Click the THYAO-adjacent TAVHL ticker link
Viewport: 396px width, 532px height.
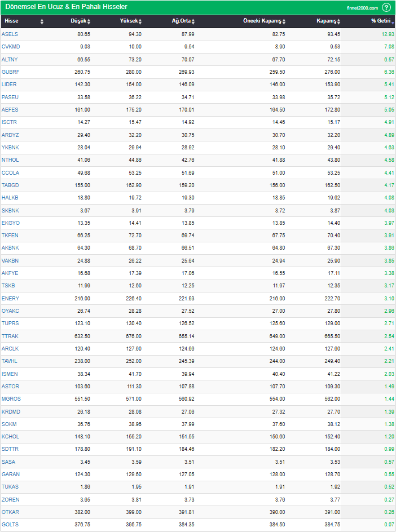coord(10,361)
